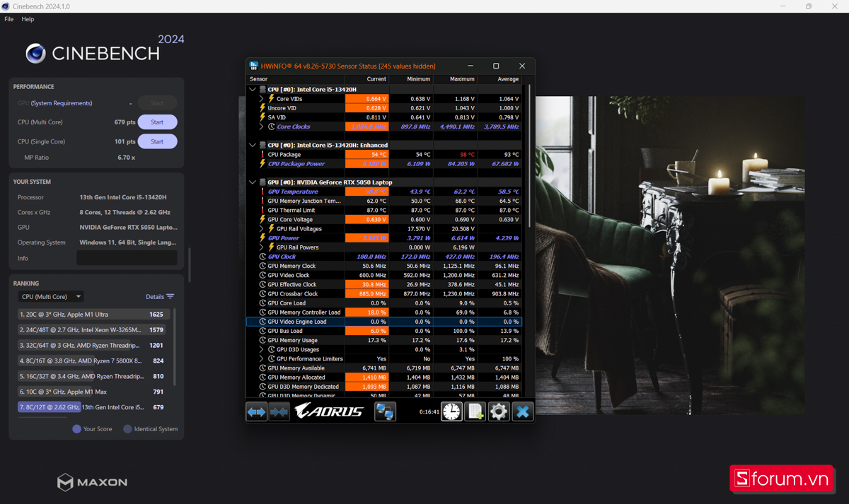Click the HWiNFO sensor list vertical scrollbar
The width and height of the screenshot is (849, 504).
pyautogui.click(x=528, y=157)
